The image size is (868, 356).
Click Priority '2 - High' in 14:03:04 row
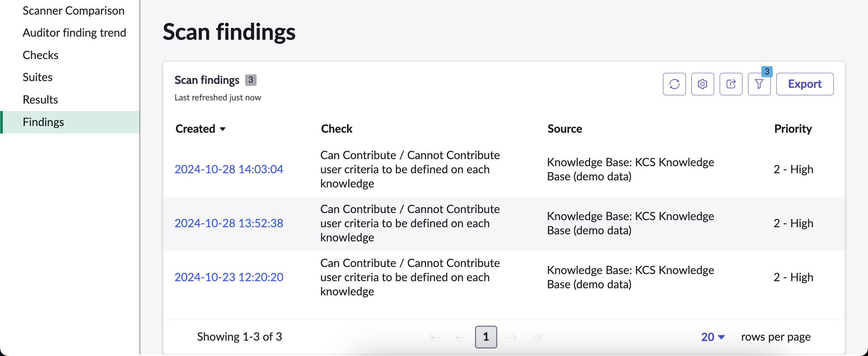[793, 169]
